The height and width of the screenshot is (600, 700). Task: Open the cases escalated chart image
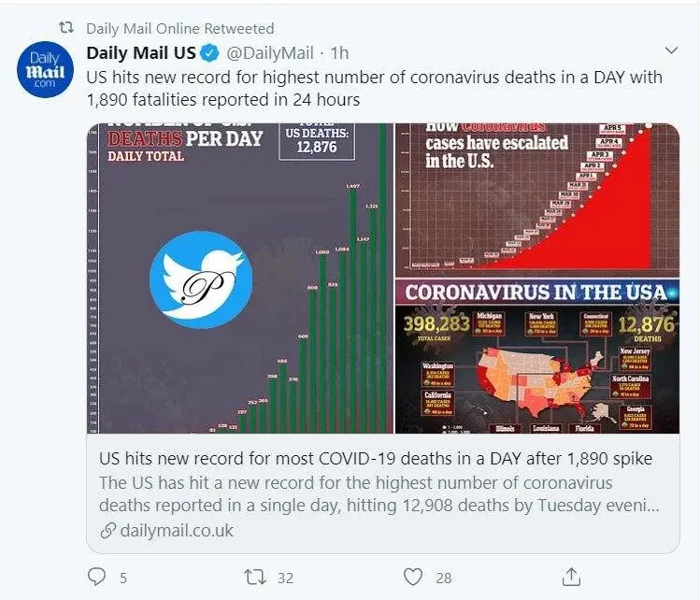(536, 198)
